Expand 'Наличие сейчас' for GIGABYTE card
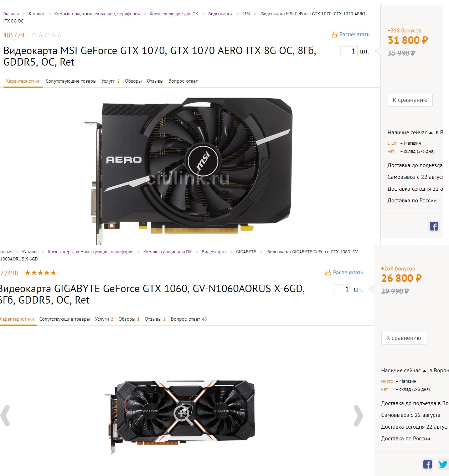This screenshot has height=476, width=449. point(403,371)
